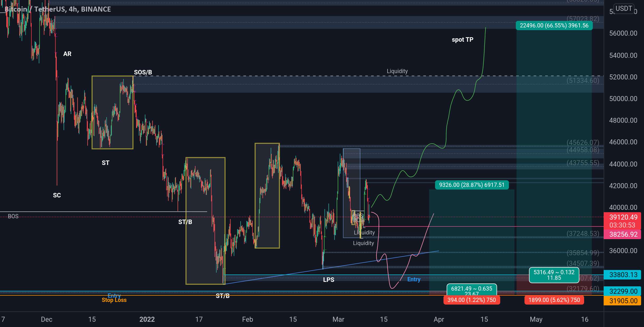Click the 'spot TP' label
Viewport: 644px width, 327px height.
tap(462, 40)
